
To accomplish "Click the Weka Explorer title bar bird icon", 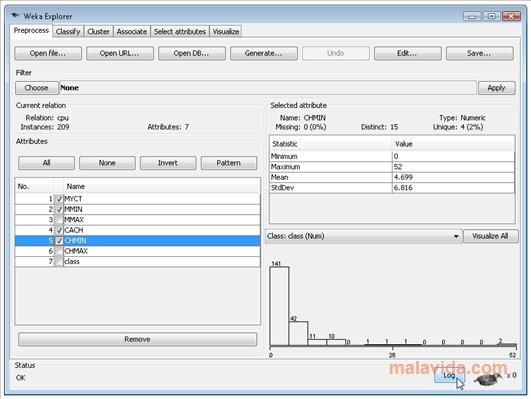I will [x=16, y=16].
